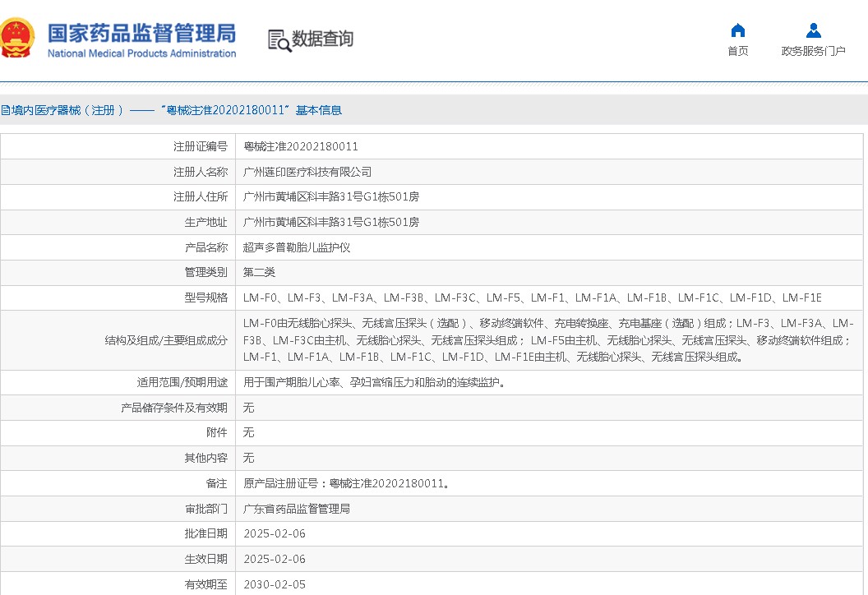
Task: Open 首页 link in header
Action: coord(738,51)
